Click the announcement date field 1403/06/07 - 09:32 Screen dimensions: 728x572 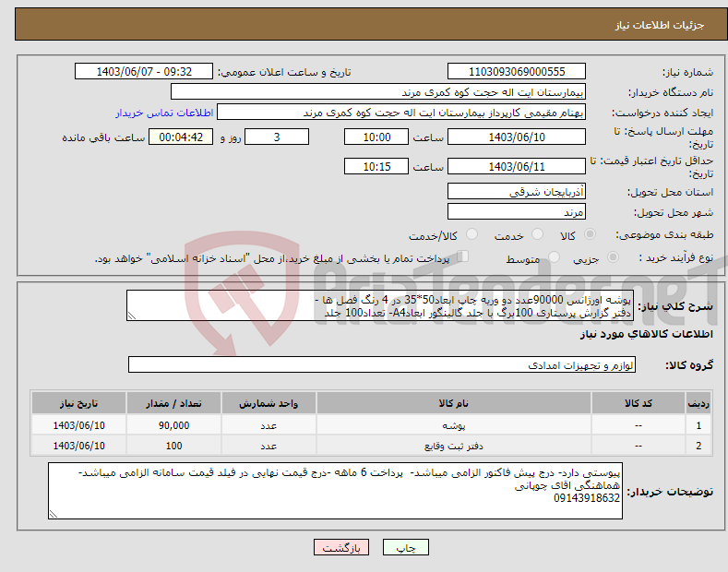pos(143,72)
